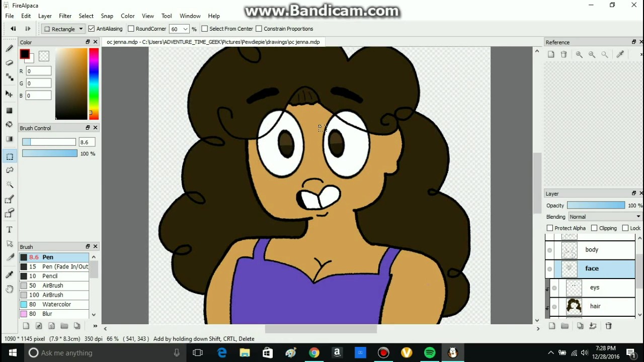The image size is (644, 362).
Task: Open Spotify from the taskbar
Action: click(x=430, y=353)
